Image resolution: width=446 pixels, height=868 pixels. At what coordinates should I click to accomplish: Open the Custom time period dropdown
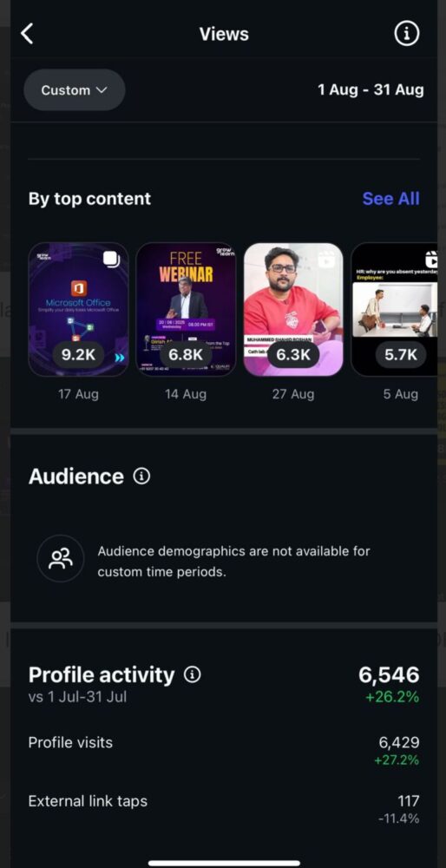[x=74, y=89]
